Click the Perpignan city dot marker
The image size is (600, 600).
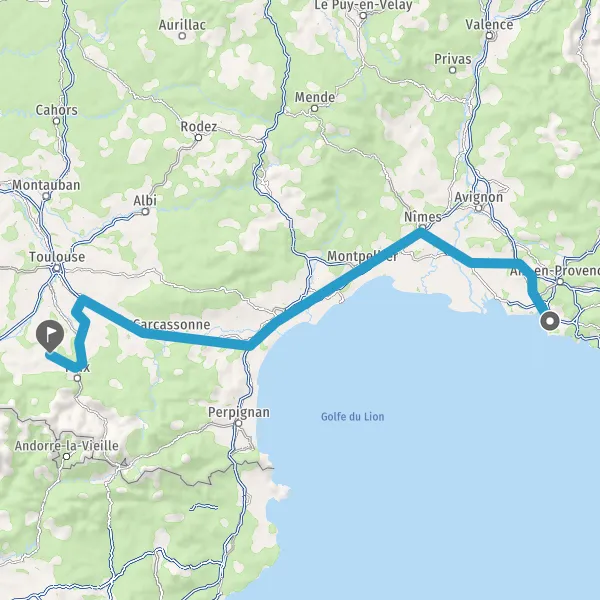(238, 424)
